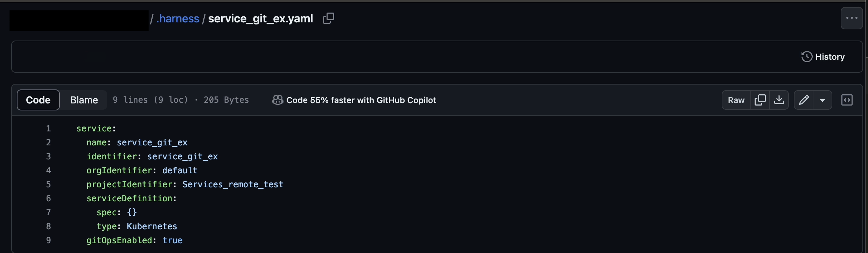Select line number 5 in the gutter

click(49, 185)
